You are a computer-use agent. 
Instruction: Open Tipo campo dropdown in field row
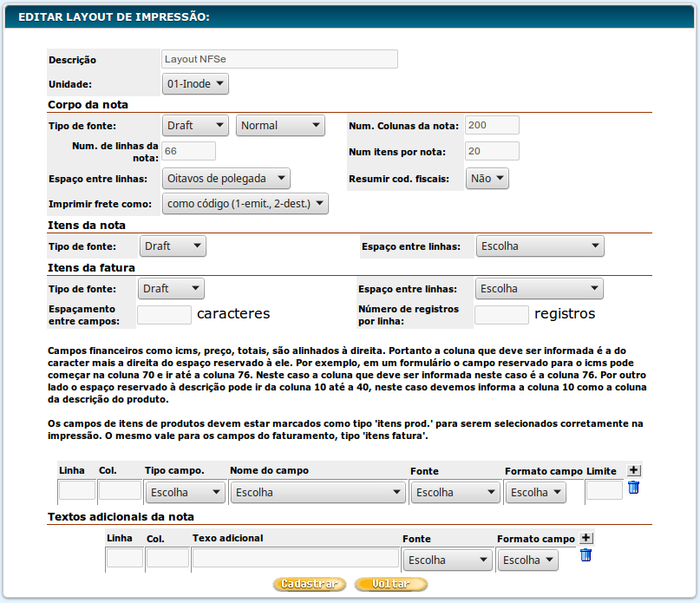coord(185,493)
